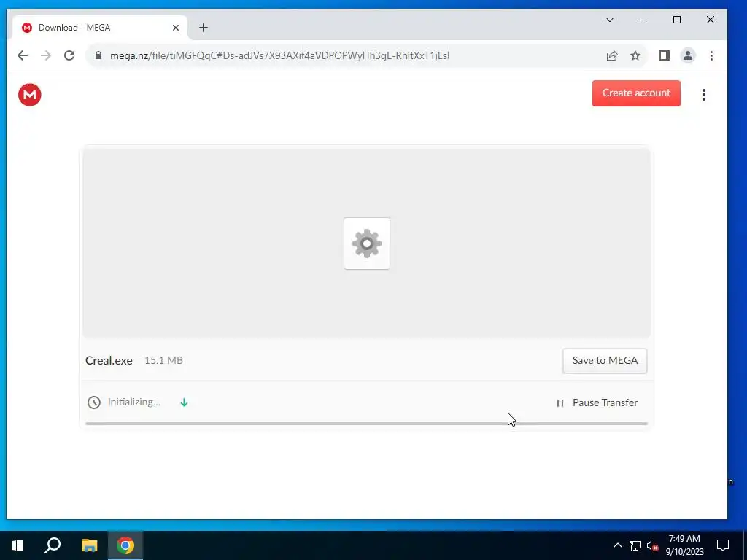Open a new browser tab
This screenshot has height=560, width=747.
[x=204, y=28]
